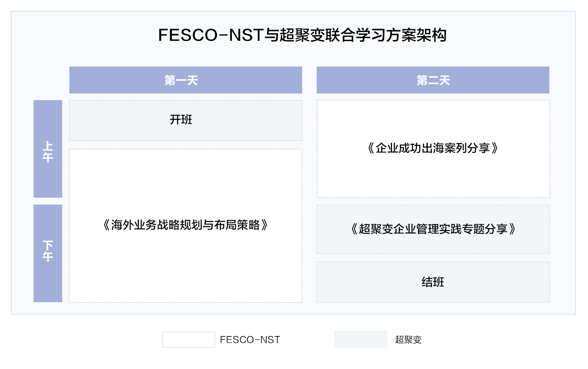
Task: Click the 开班 text in day one
Action: coord(181,120)
